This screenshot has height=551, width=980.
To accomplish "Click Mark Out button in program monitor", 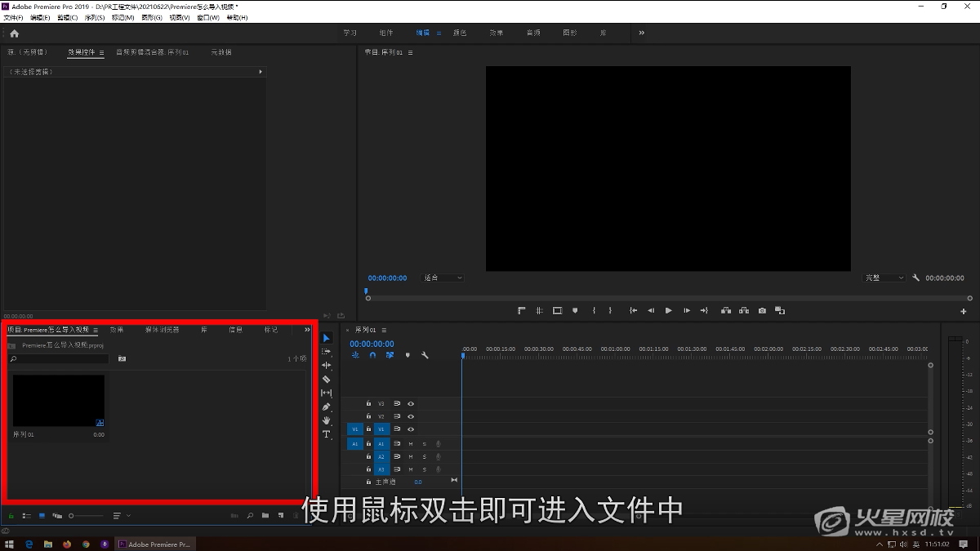I will (610, 310).
